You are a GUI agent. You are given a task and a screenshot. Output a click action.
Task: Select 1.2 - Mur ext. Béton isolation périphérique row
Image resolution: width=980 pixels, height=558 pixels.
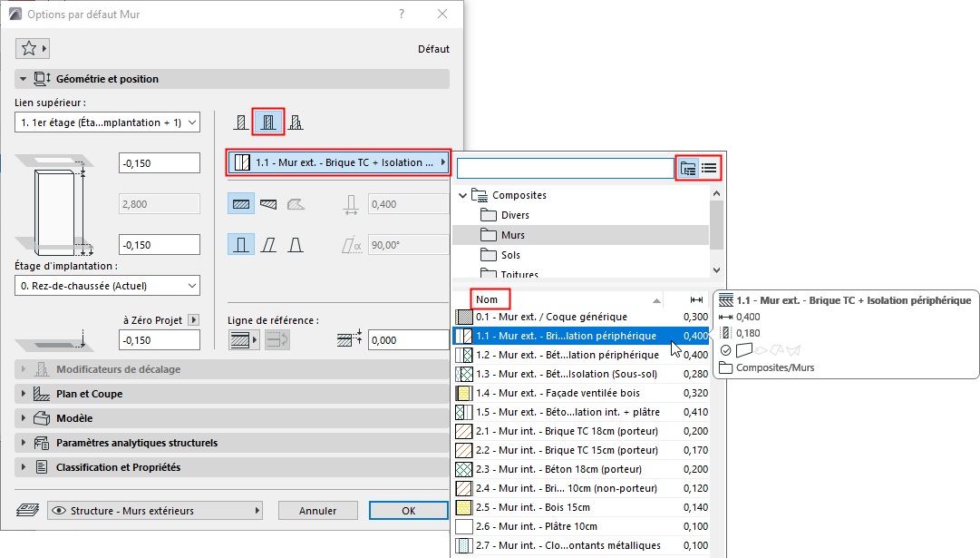pos(581,355)
